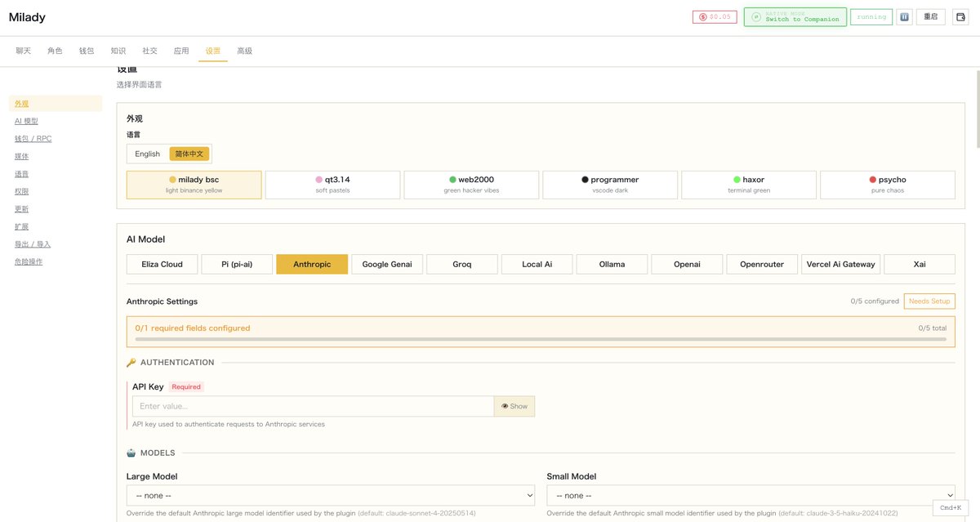This screenshot has width=980, height=522.
Task: Show the API key value
Action: coord(514,406)
